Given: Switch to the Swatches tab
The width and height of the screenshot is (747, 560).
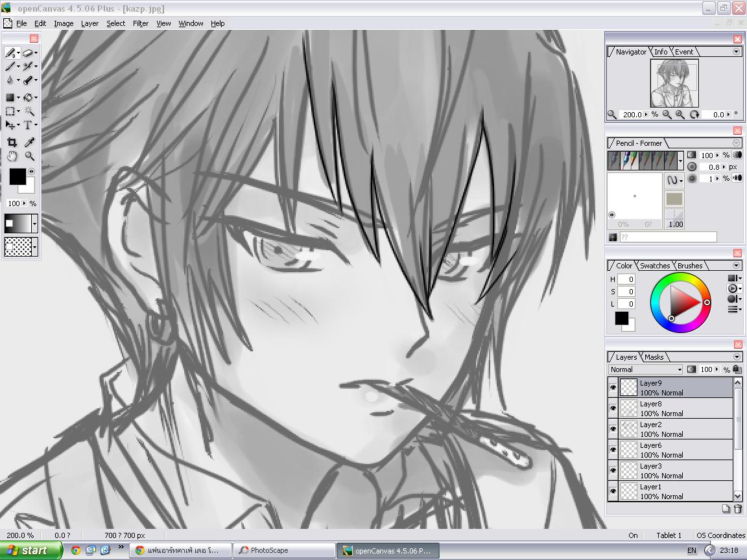Looking at the screenshot, I should [654, 266].
